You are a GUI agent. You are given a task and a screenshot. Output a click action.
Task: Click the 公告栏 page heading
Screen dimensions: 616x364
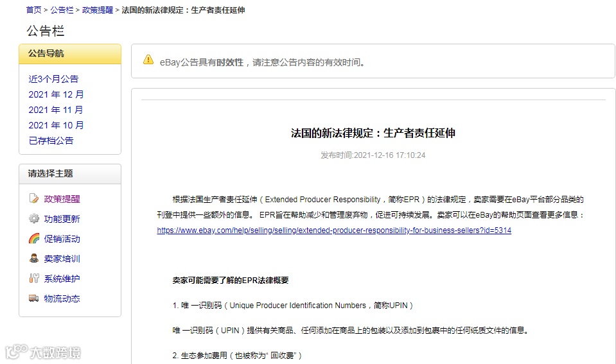45,31
